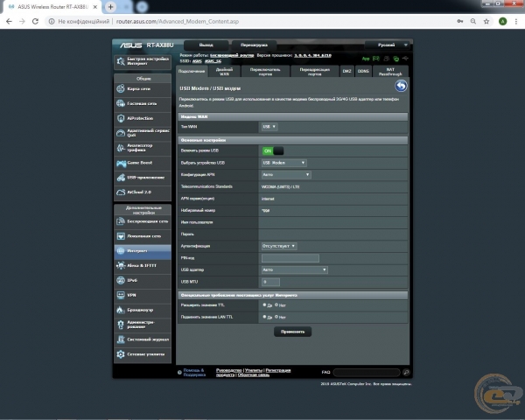The height and width of the screenshot is (420, 525).
Task: Toggle the USB mode ON switch
Action: point(273,151)
